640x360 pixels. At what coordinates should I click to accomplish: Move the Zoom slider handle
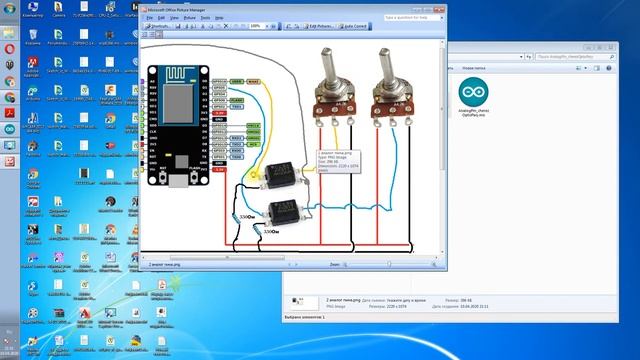click(389, 264)
